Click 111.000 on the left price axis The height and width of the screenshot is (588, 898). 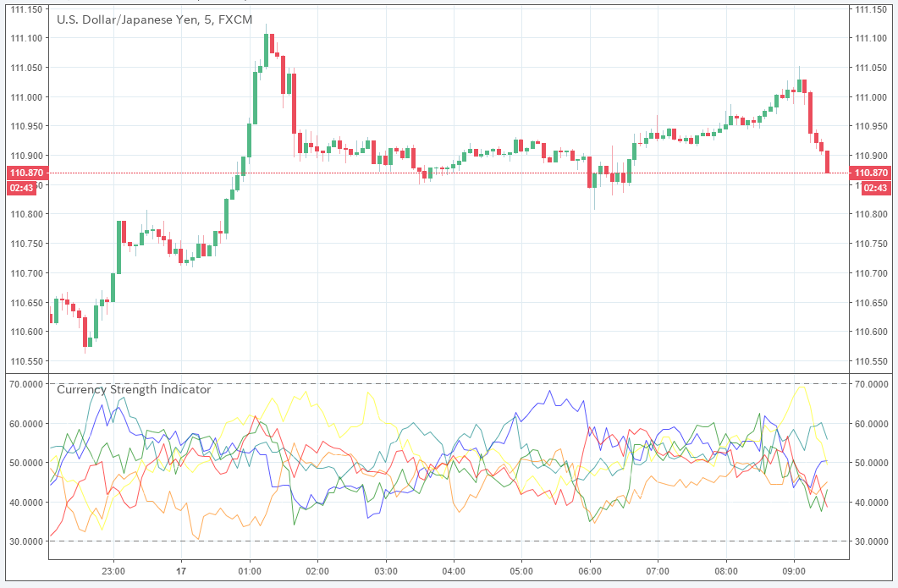26,97
